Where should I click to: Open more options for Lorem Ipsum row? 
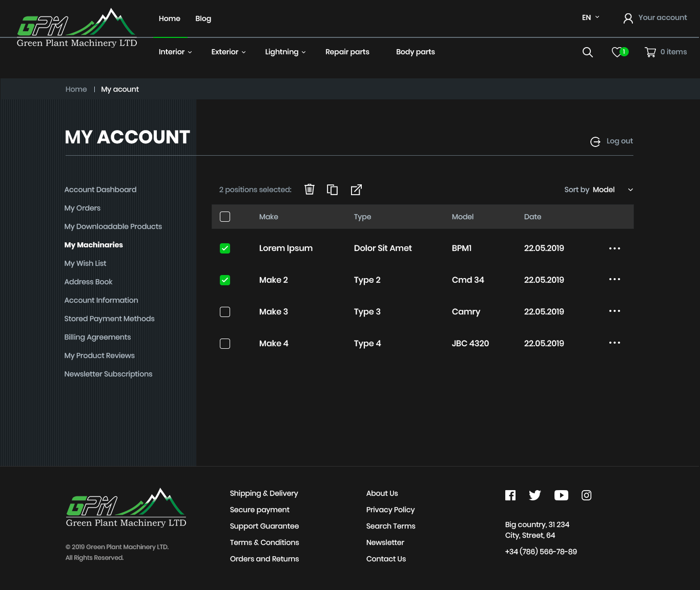(x=614, y=248)
